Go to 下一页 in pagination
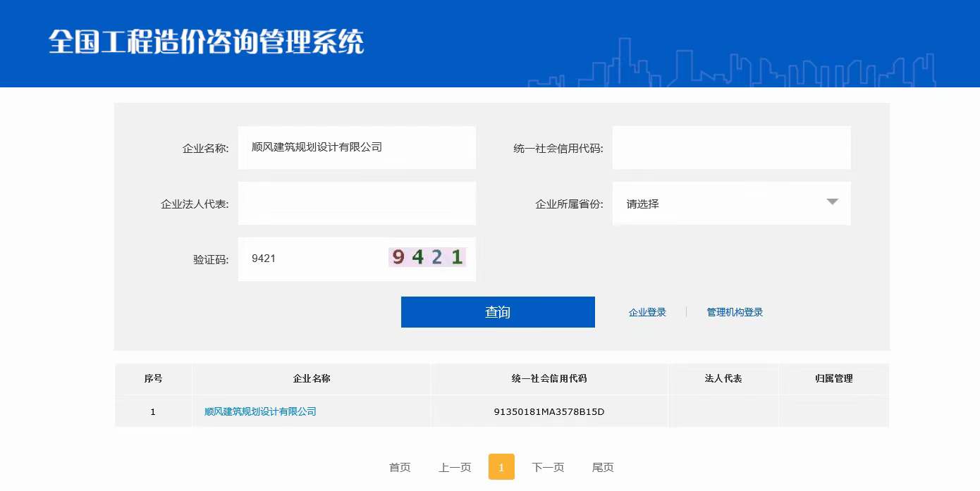 [548, 467]
